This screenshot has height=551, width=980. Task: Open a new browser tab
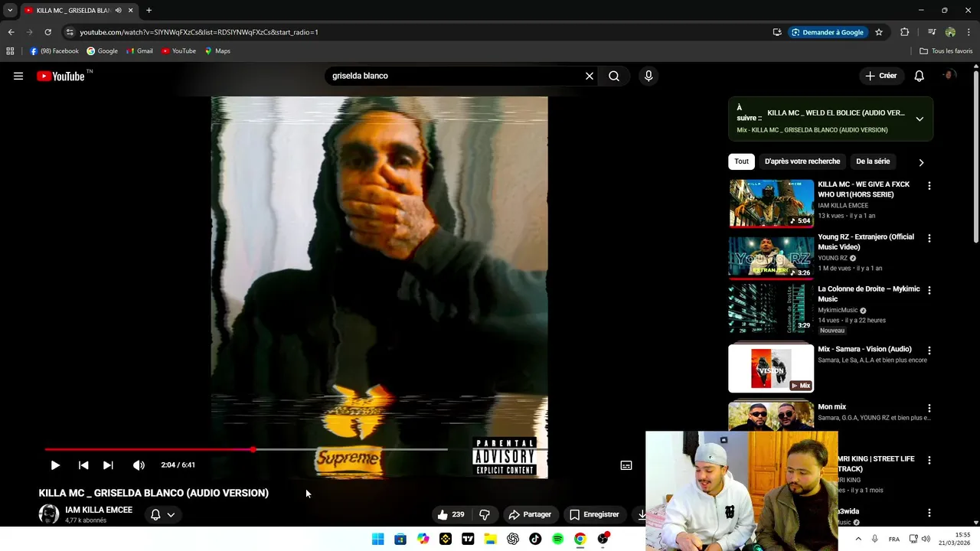coord(149,11)
